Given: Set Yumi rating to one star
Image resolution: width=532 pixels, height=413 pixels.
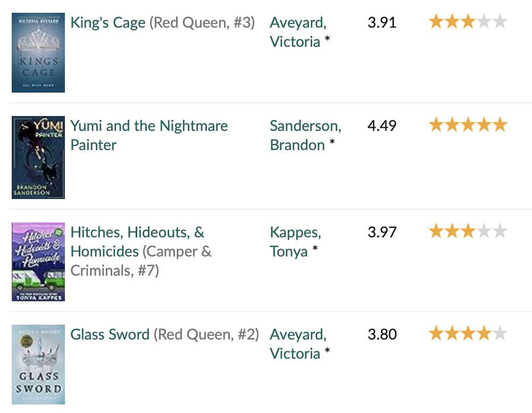Looking at the screenshot, I should (x=436, y=125).
